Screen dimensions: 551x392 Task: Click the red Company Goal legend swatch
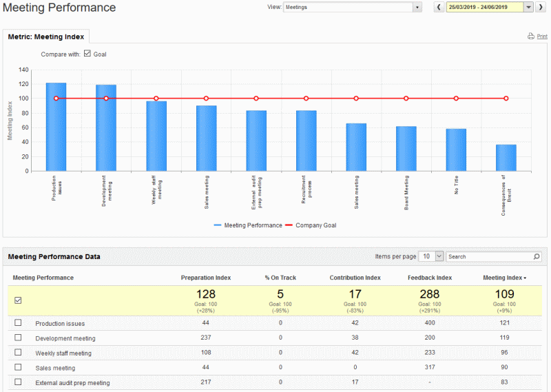pyautogui.click(x=289, y=225)
